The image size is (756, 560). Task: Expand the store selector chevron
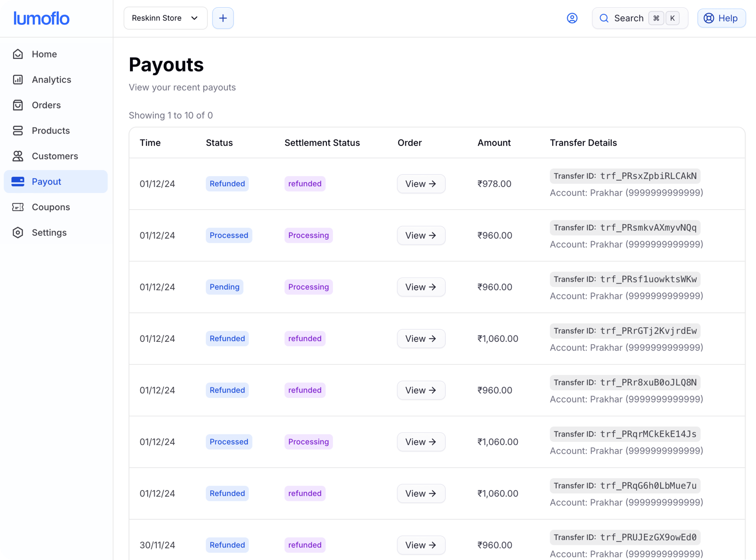(194, 18)
